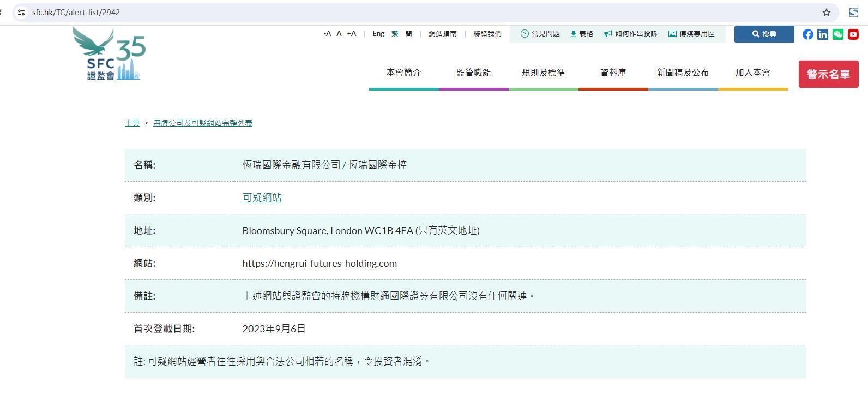Screen dimensions: 868x400
Task: Bookmark this page with the star icon
Action: [826, 13]
